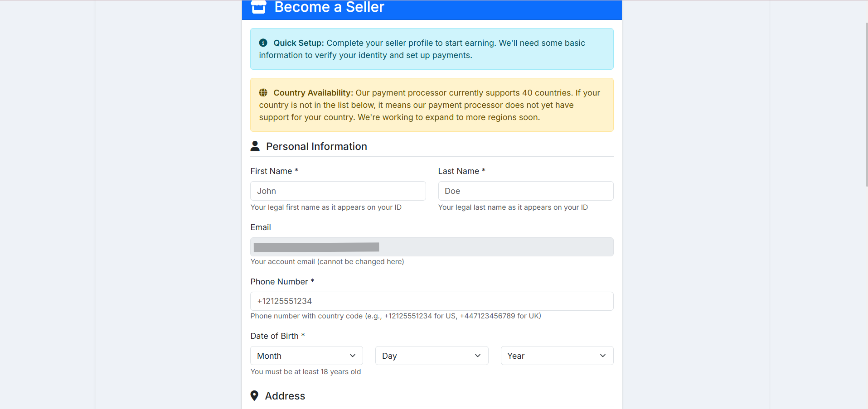Viewport: 868px width, 409px height.
Task: Click the Address section heading
Action: (x=285, y=395)
